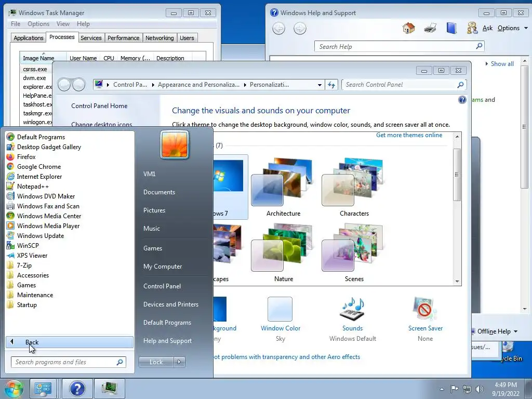Click the Start orb button
Viewport: 532px width, 399px height.
click(14, 389)
